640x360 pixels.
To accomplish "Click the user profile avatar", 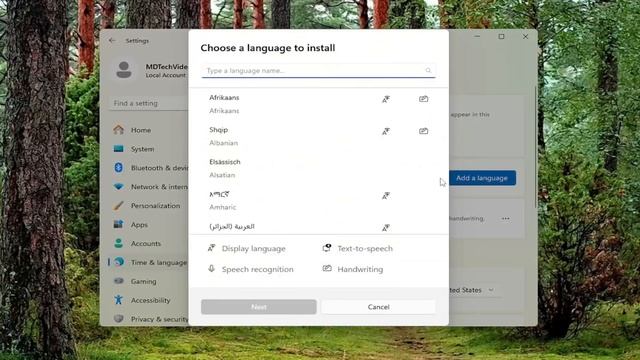I will pos(124,70).
